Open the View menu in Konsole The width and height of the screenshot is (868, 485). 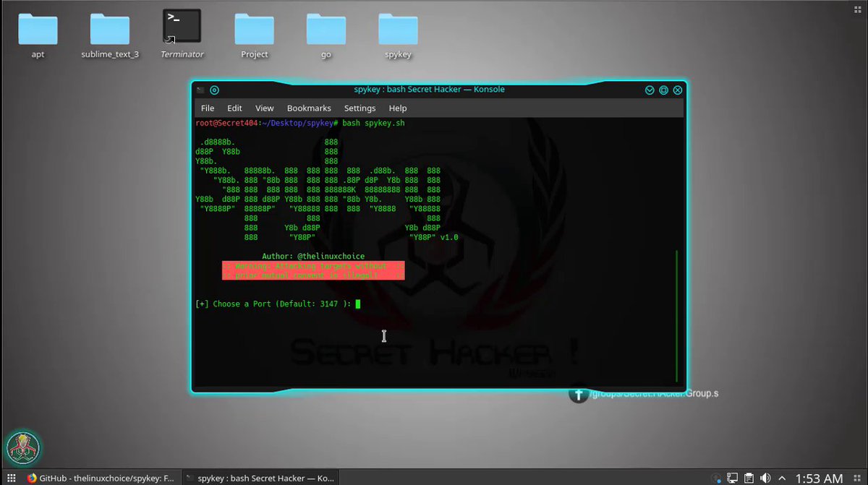(x=265, y=108)
